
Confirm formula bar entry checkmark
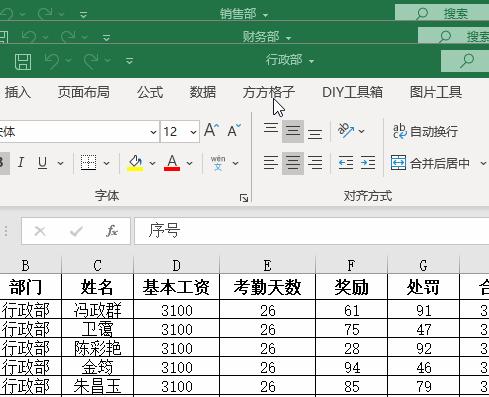[x=76, y=231]
